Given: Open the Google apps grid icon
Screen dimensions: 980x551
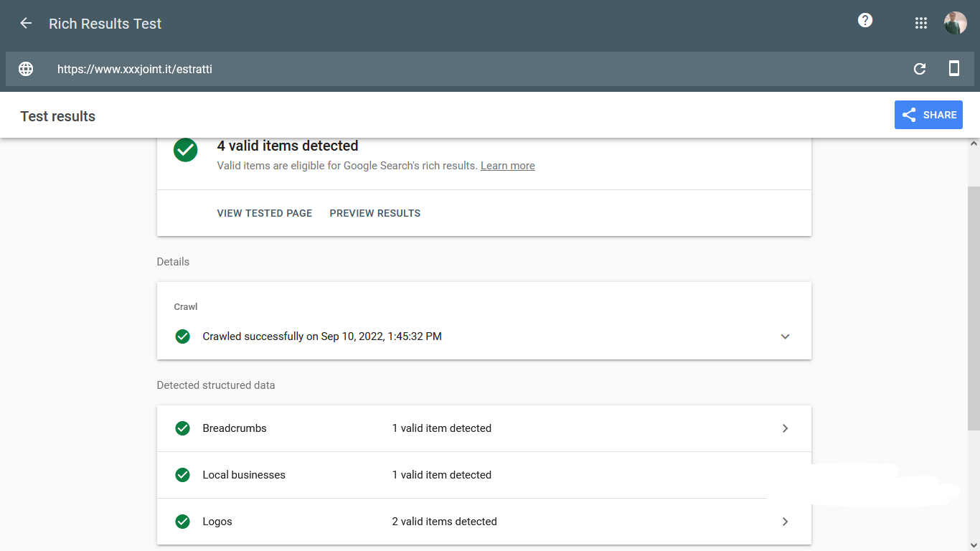Looking at the screenshot, I should (921, 23).
